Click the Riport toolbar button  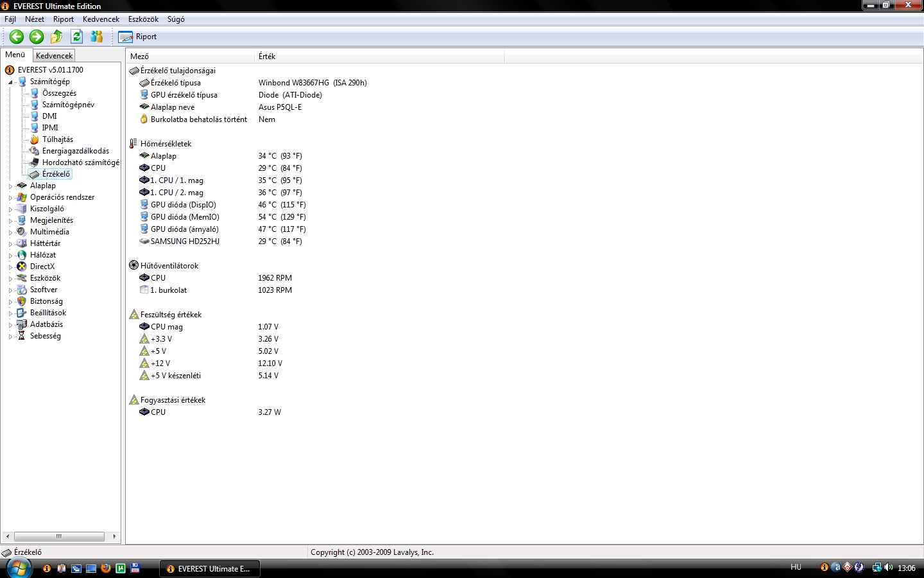point(137,37)
